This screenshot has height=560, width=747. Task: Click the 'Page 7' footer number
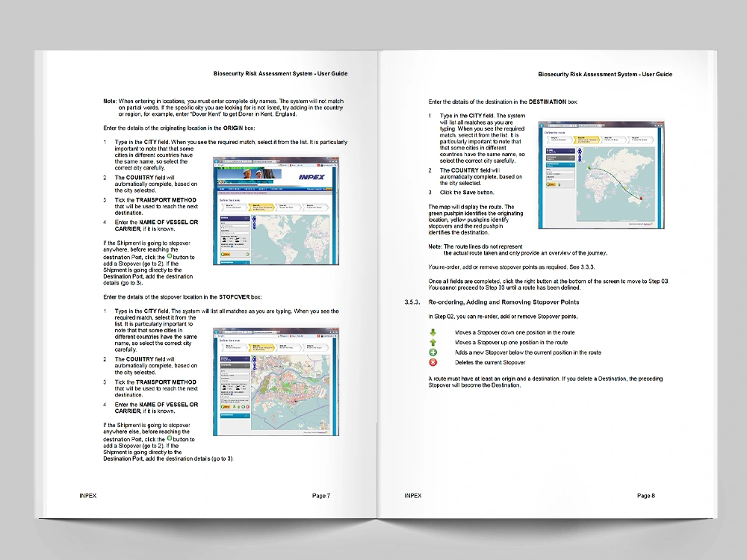tap(320, 496)
